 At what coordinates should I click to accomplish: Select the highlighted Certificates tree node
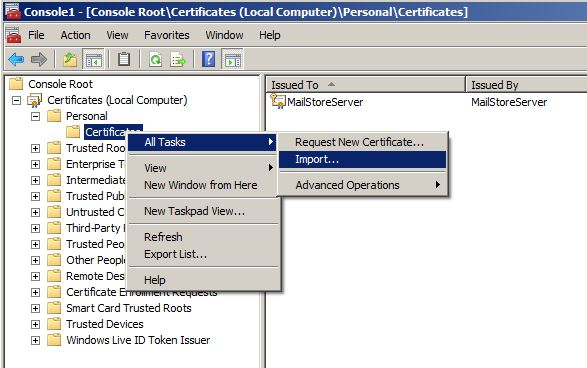(113, 132)
